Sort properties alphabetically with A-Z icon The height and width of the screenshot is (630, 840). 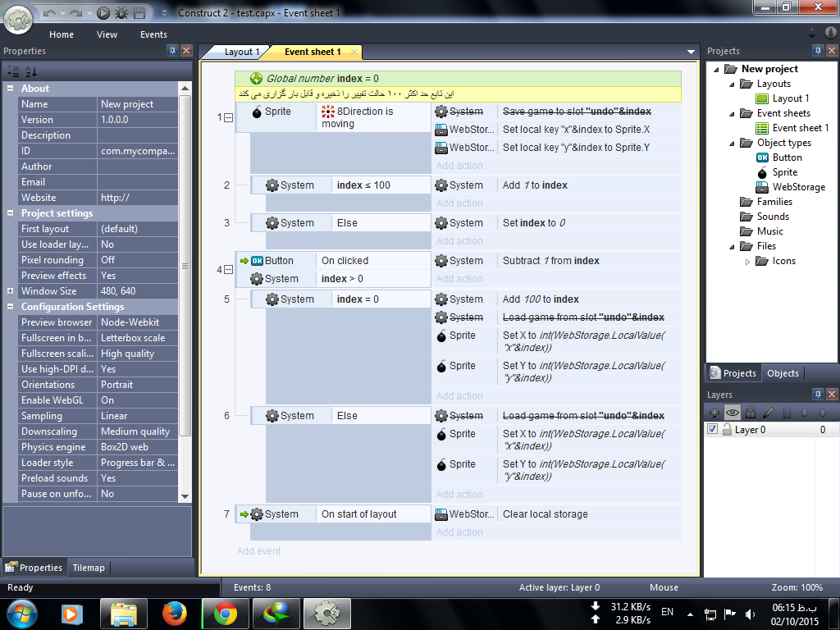pos(32,71)
